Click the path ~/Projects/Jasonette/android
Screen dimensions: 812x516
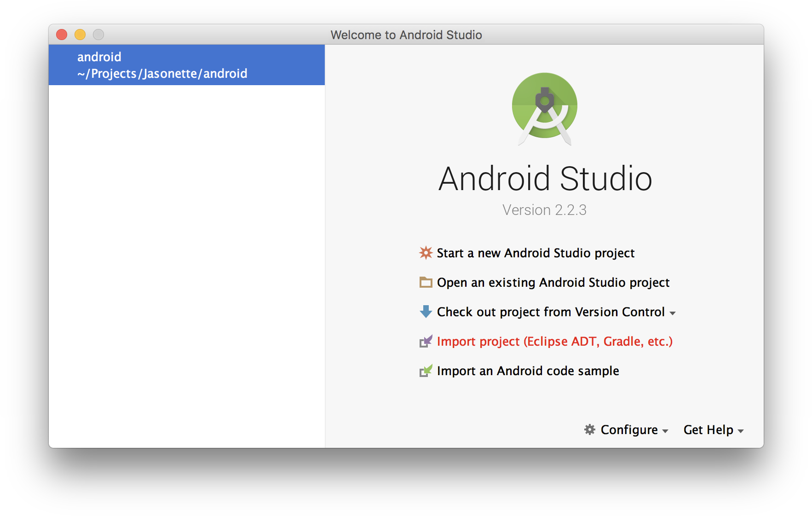coord(162,73)
